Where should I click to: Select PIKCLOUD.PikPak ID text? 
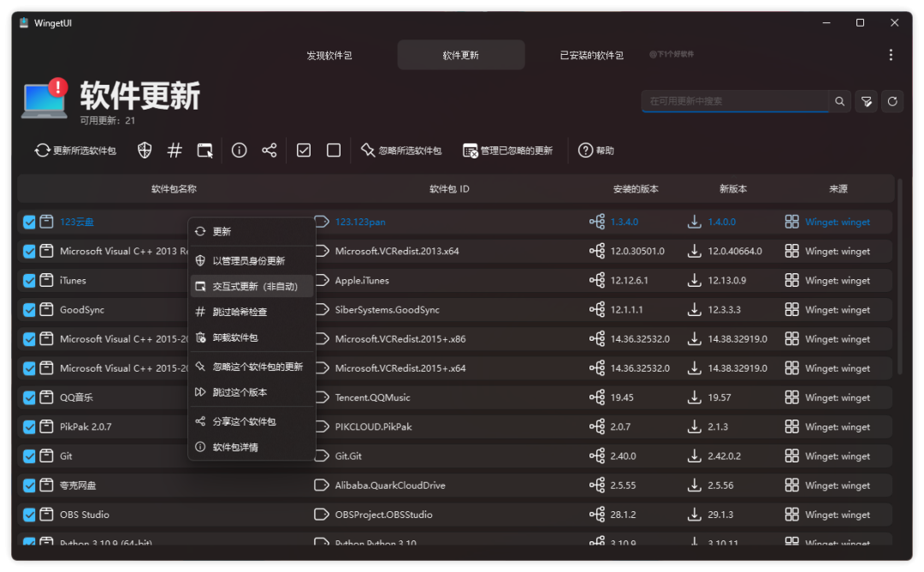tap(373, 426)
